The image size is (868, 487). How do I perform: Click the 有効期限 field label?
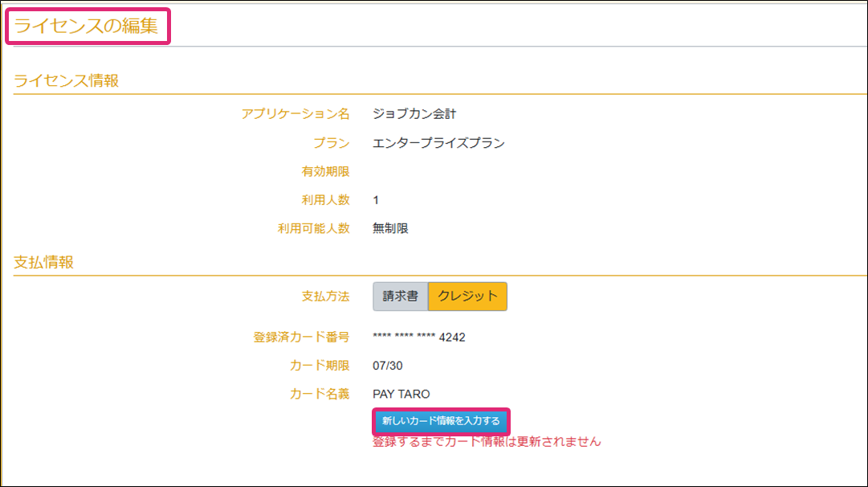click(325, 172)
